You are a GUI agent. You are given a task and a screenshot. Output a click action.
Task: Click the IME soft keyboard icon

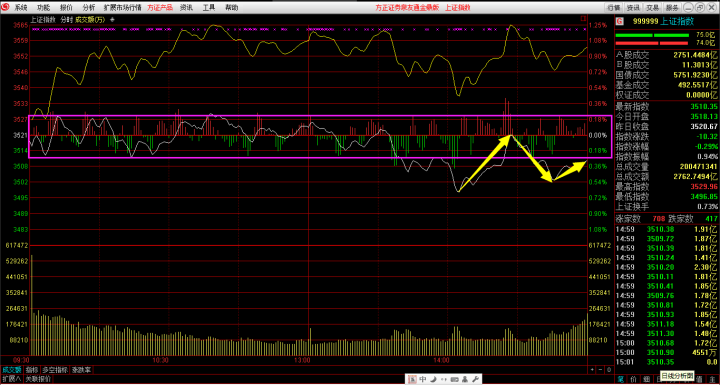click(x=455, y=379)
